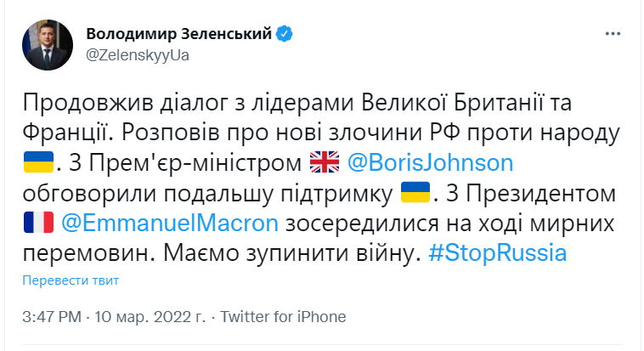644x351 pixels.
Task: Click the blue verified badge
Action: [x=287, y=34]
